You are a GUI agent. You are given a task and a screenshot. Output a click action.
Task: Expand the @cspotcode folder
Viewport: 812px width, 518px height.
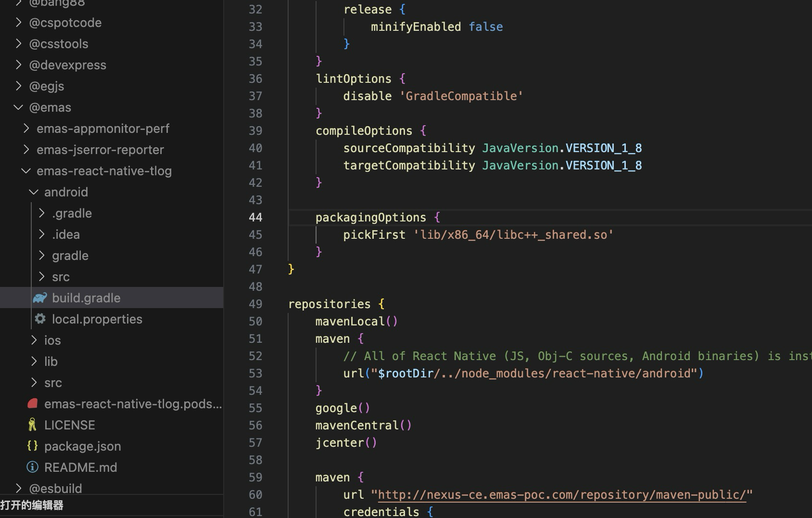tap(18, 23)
